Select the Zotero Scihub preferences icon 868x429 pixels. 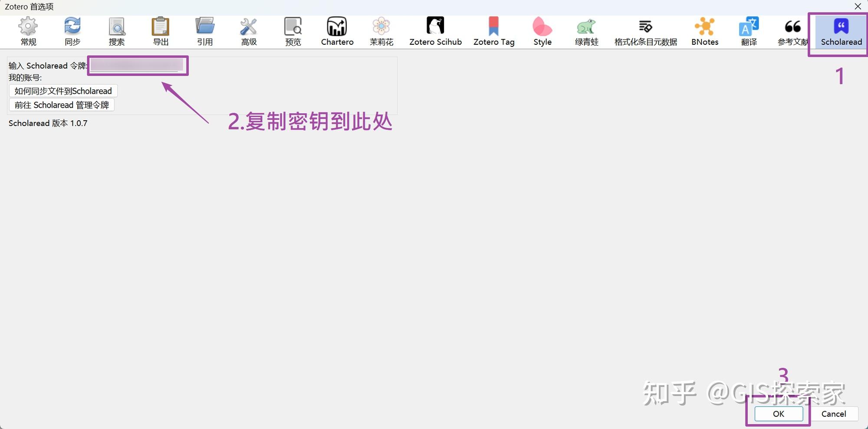click(435, 30)
